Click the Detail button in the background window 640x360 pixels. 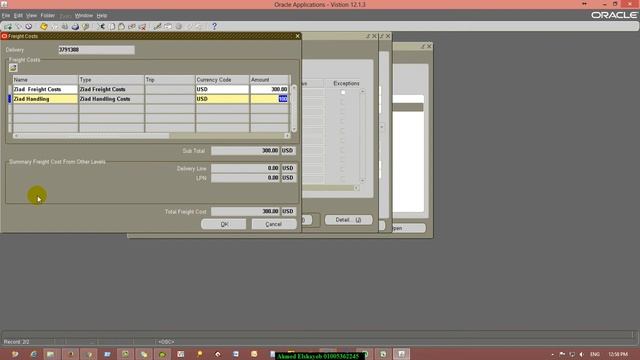click(x=348, y=220)
